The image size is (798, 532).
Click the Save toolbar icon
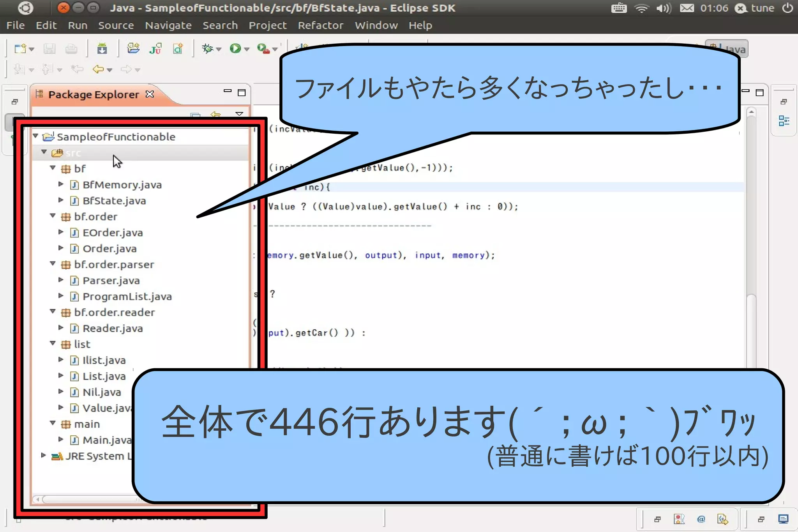click(49, 49)
